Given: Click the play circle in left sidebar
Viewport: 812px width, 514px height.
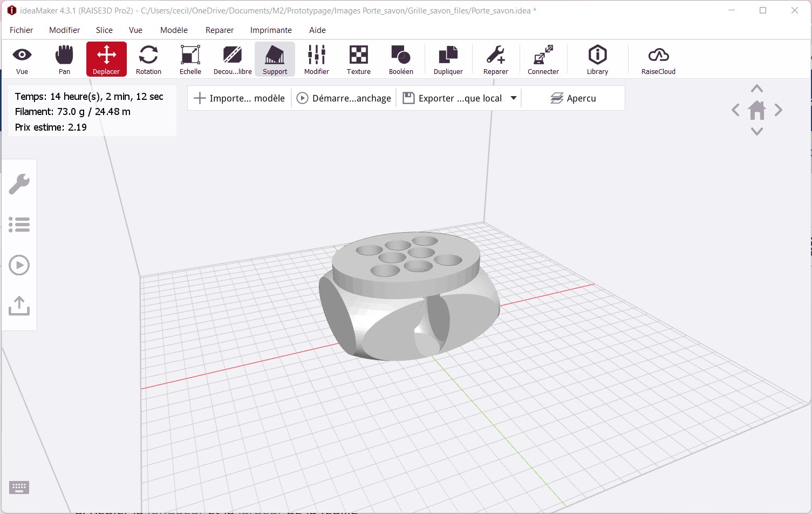Looking at the screenshot, I should tap(19, 265).
